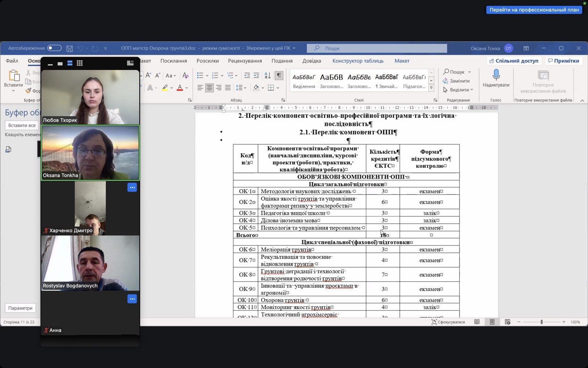Click the Increase indent icon

pos(256,75)
